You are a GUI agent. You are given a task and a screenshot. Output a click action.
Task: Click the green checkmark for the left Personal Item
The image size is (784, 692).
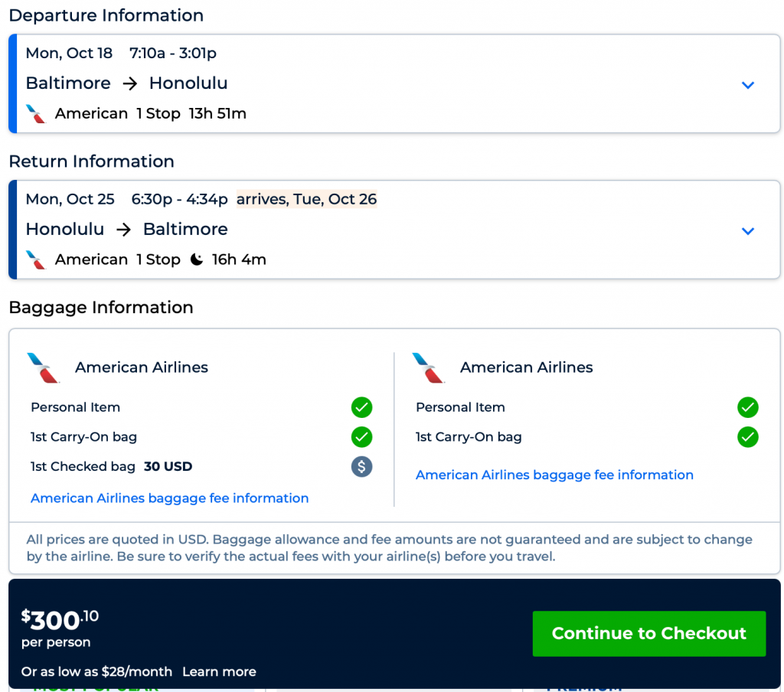pos(362,407)
